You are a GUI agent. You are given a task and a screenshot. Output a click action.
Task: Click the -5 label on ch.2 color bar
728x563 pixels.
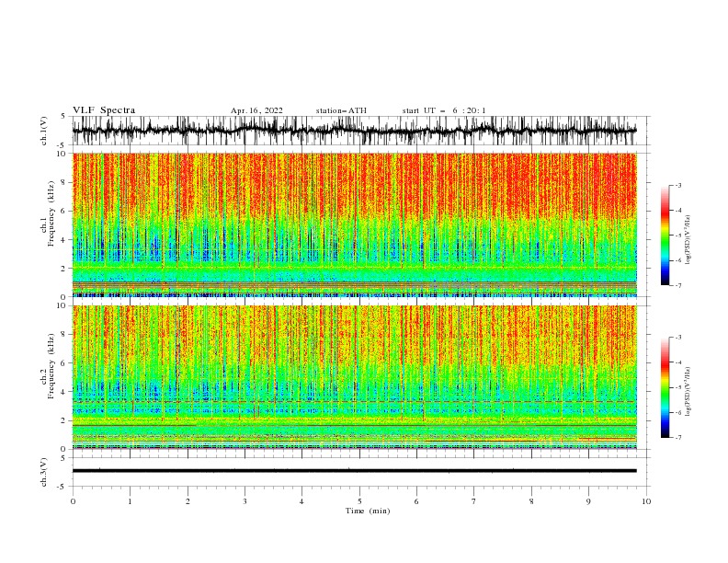678,387
